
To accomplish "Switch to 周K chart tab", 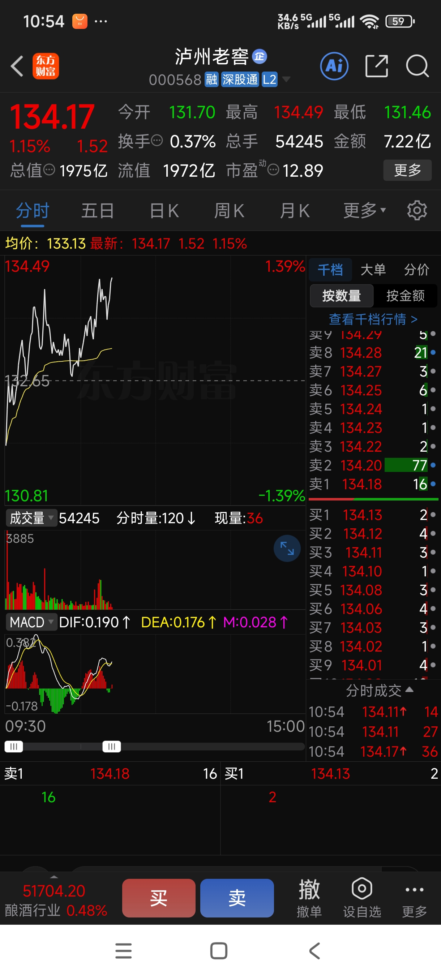I will pyautogui.click(x=229, y=210).
